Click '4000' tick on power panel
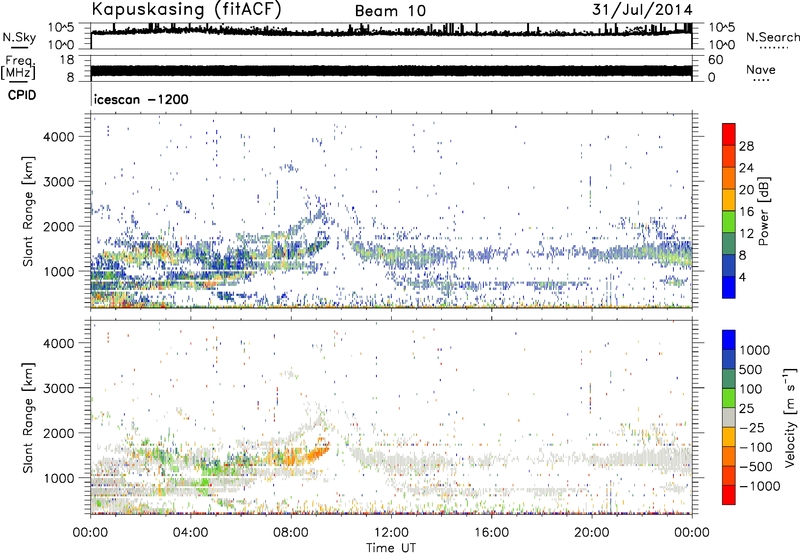Image resolution: width=800 pixels, height=554 pixels. pos(58,137)
